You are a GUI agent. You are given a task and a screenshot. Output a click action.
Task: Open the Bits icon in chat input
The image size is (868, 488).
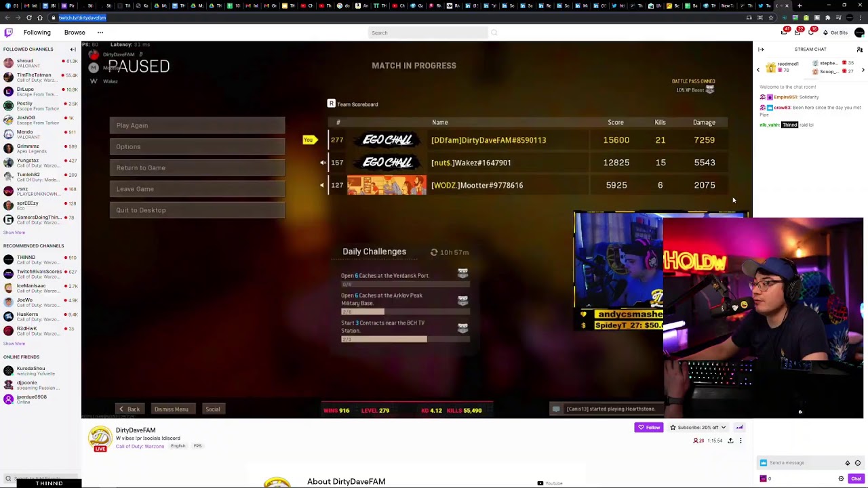tap(847, 463)
